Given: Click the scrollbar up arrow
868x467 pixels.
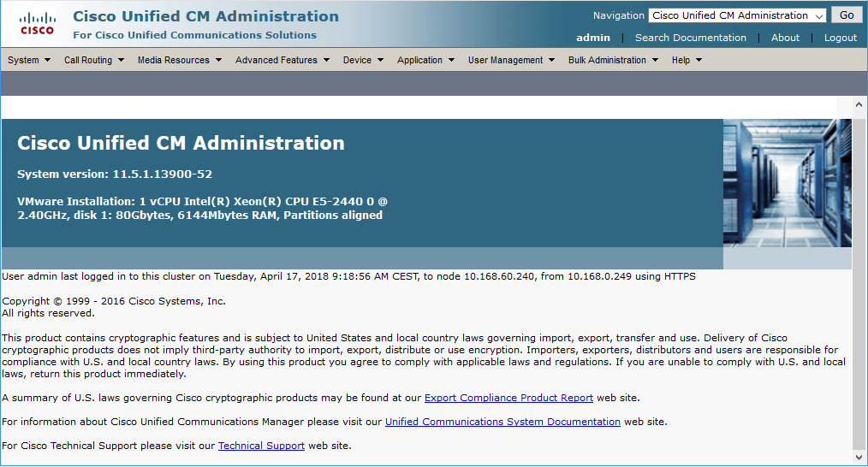Looking at the screenshot, I should tap(859, 104).
